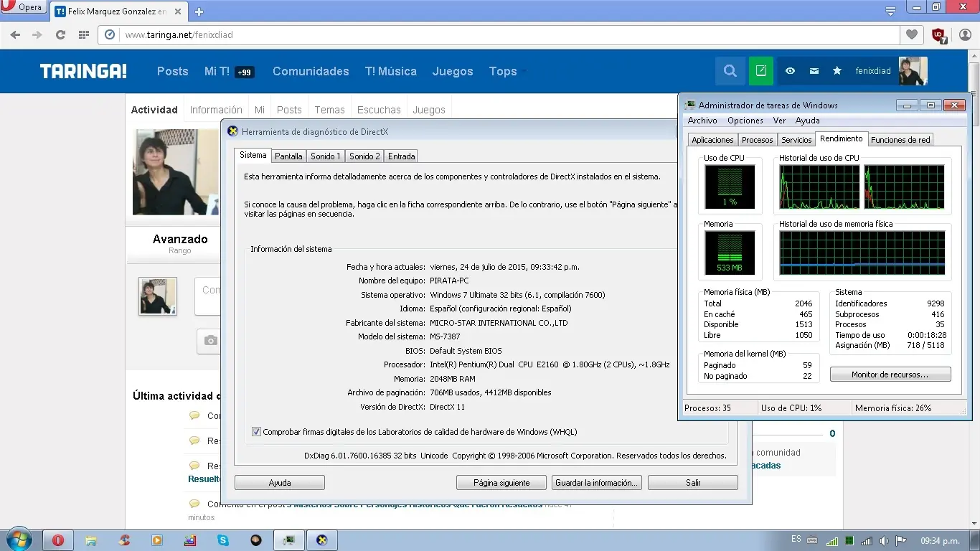
Task: Open the Mi T! link
Action: [x=217, y=71]
